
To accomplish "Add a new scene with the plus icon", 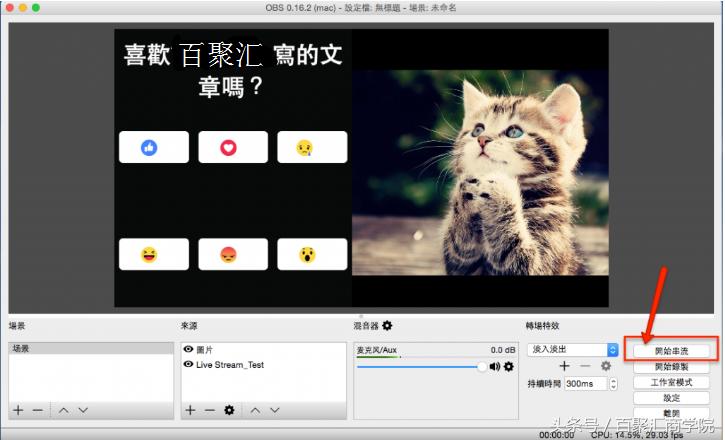I will (x=18, y=410).
